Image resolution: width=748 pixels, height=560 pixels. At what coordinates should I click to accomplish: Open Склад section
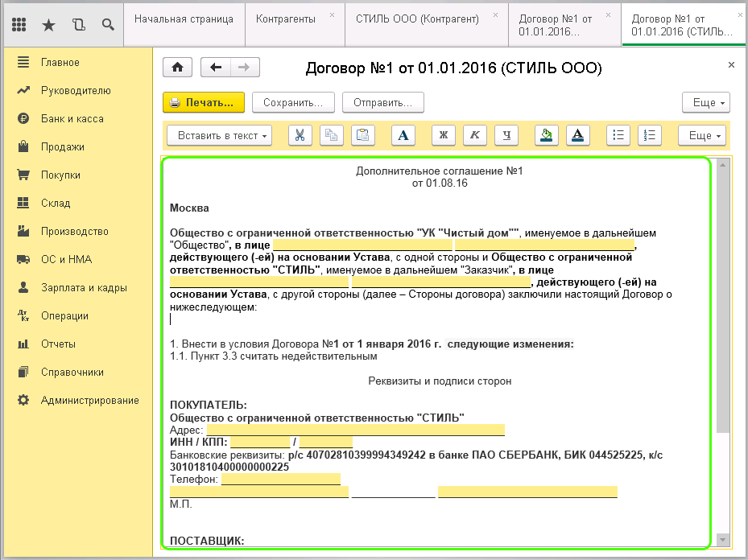(56, 203)
